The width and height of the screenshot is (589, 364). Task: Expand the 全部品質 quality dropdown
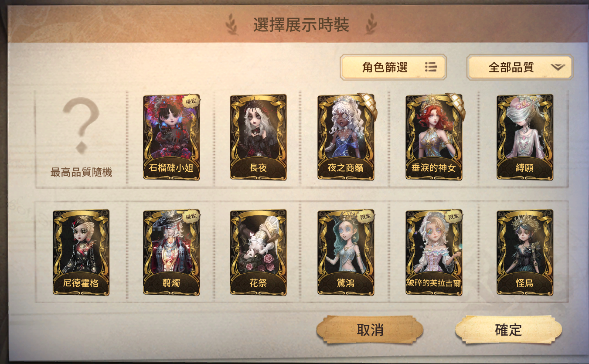[520, 67]
